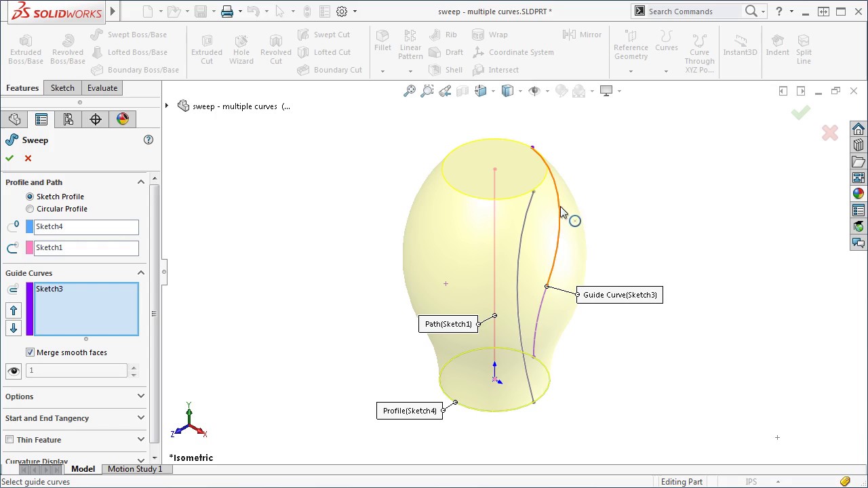Click the Mirror button

point(583,35)
